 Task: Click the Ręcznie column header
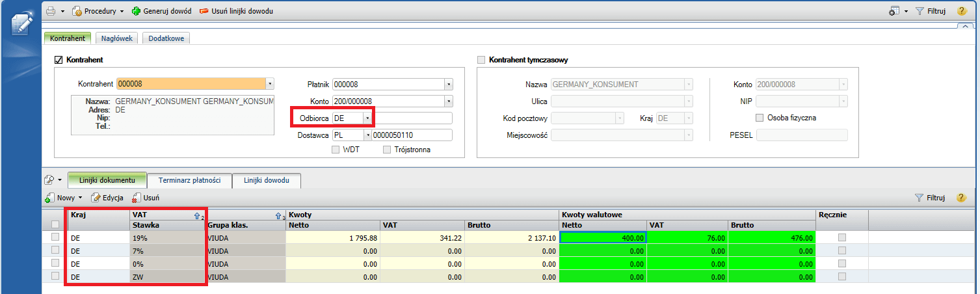[842, 220]
